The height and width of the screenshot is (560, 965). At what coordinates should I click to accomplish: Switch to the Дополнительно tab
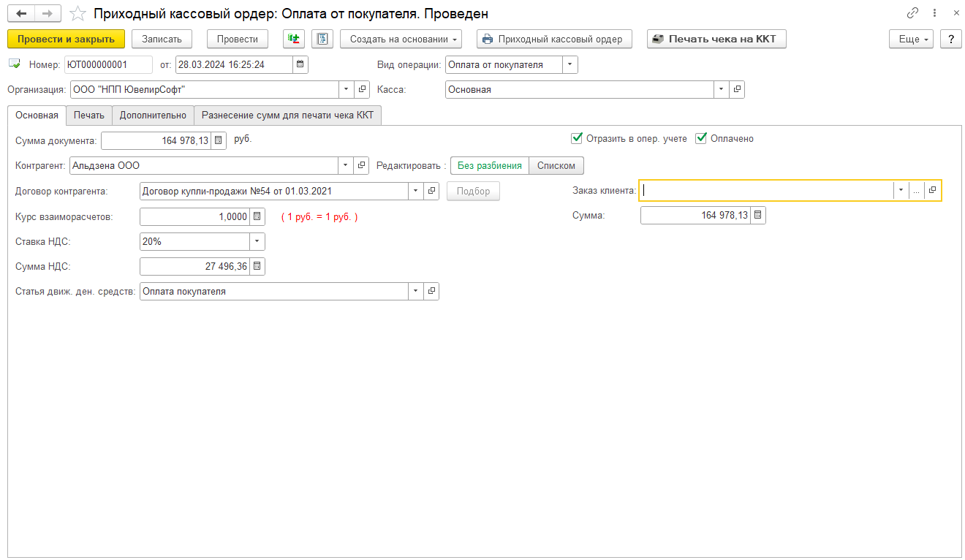click(153, 115)
